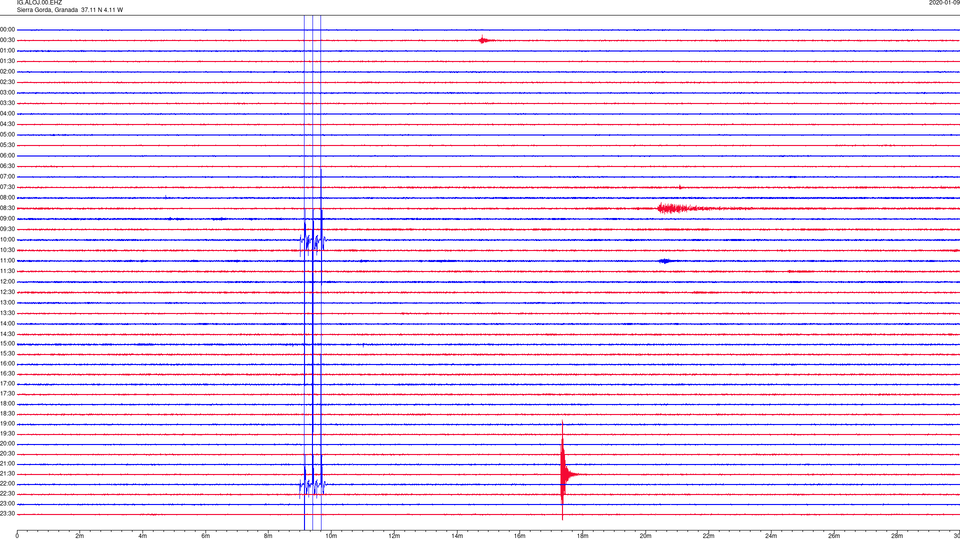Click the extended red tremor on 08:30 trace
The image size is (960, 540).
pyautogui.click(x=680, y=208)
